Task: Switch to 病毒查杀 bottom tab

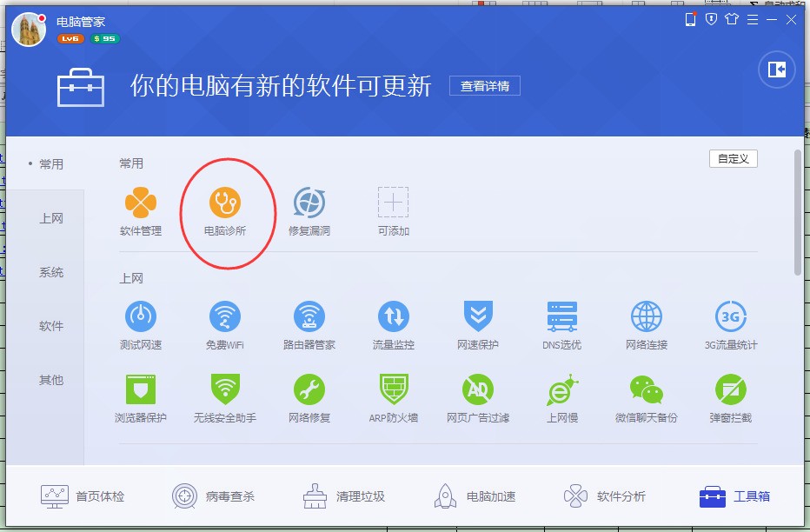Action: 213,496
